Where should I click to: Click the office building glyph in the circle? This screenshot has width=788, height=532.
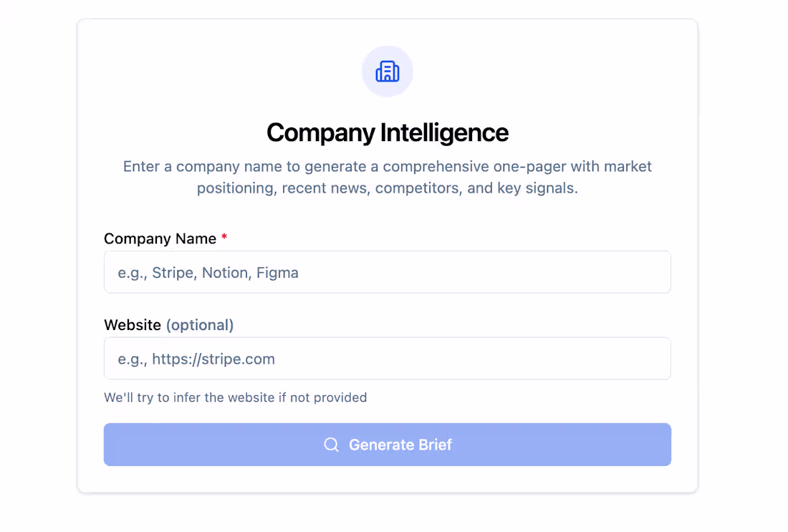pyautogui.click(x=388, y=71)
